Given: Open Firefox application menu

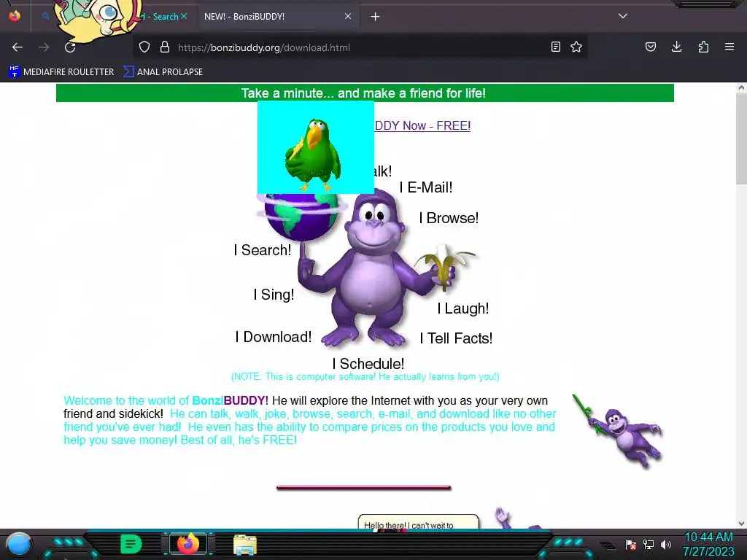Looking at the screenshot, I should 729,47.
